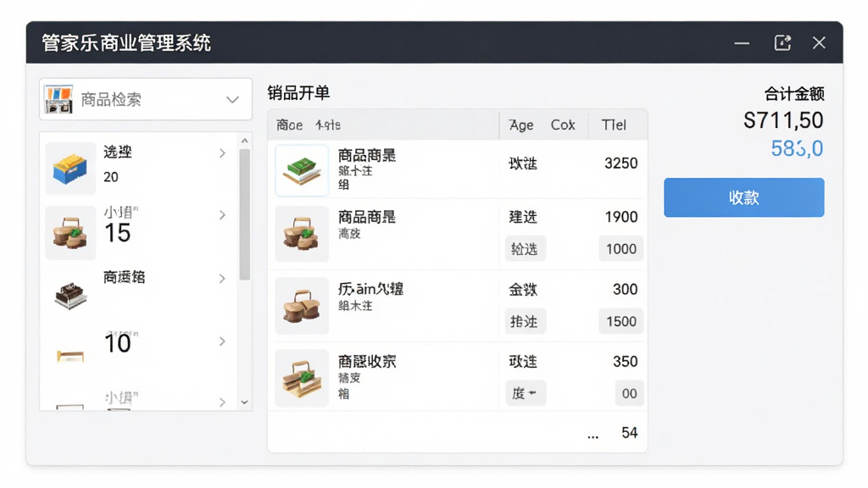The image size is (868, 488).
Task: Click the total amount S711,50
Action: [782, 120]
